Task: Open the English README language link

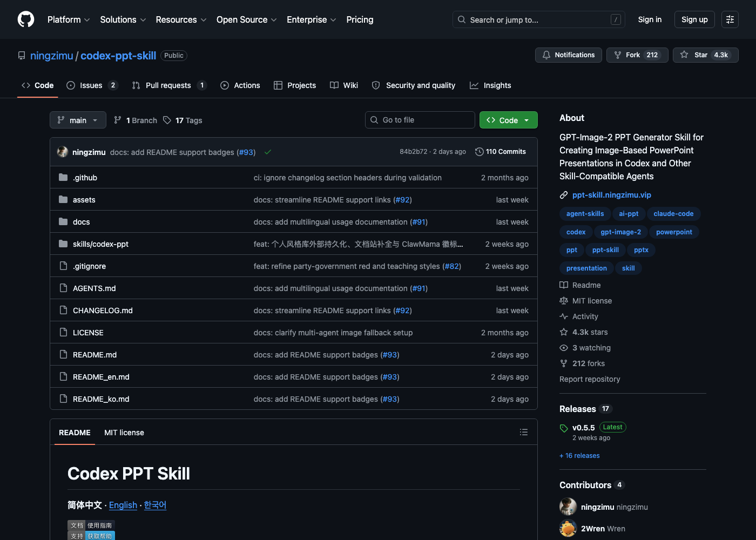Action: coord(123,505)
